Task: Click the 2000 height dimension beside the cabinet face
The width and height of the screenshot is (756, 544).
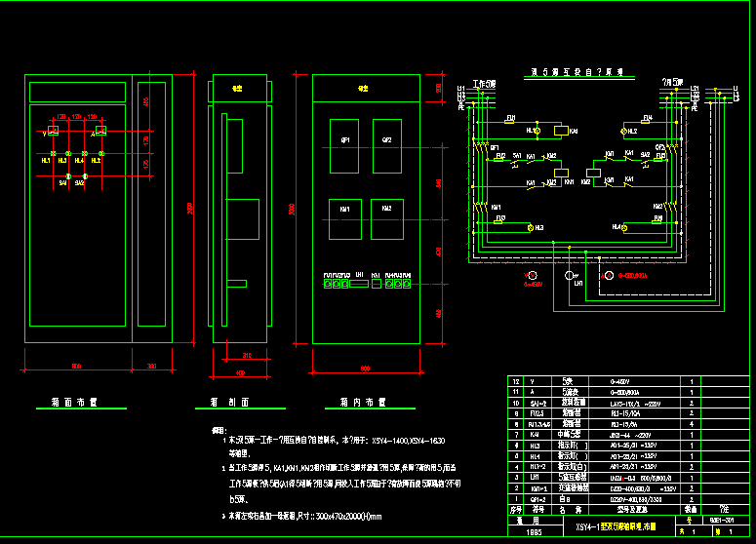Action: tap(190, 209)
